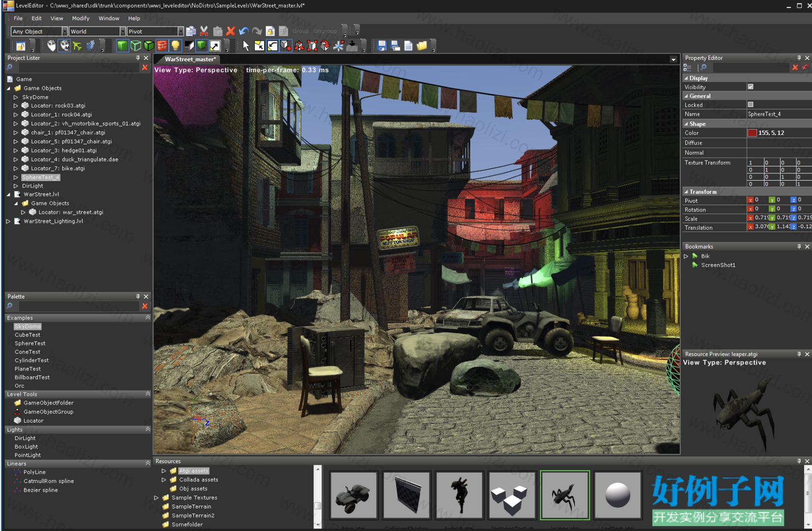Select CatmullRom spline in Linears
This screenshot has height=531, width=812.
pyautogui.click(x=49, y=481)
